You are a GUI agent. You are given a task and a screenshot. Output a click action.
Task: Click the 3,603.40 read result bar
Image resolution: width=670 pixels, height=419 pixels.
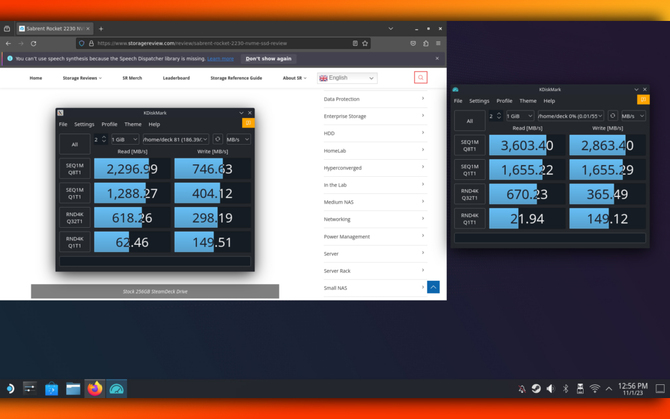[527, 145]
